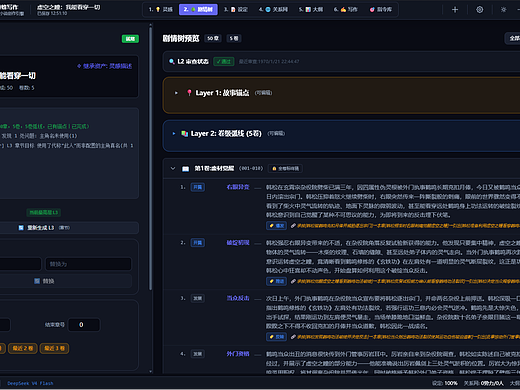
Task: Click the 替换为 input field
Action: point(88,264)
